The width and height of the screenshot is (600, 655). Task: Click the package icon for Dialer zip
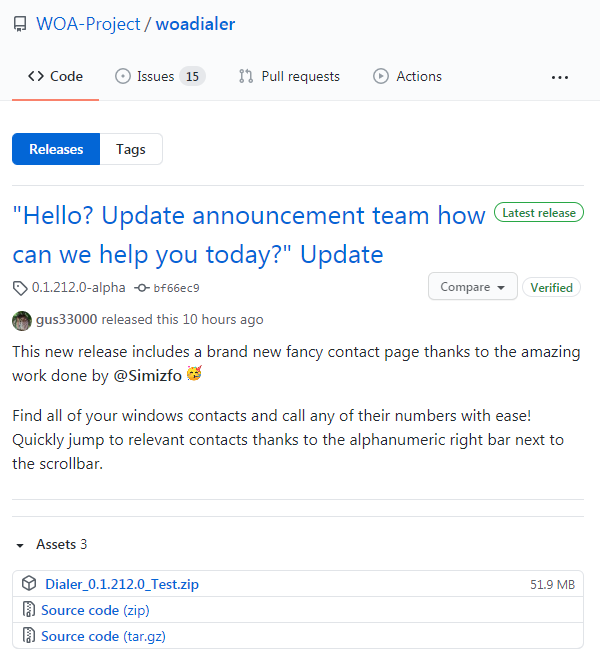point(29,584)
